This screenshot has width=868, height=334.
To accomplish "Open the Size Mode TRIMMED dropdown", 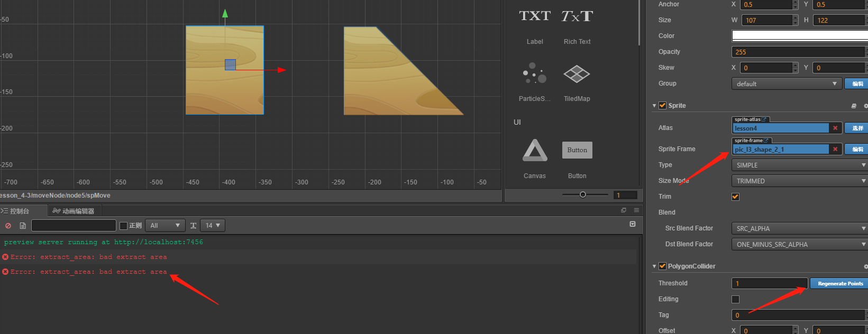I will click(800, 181).
